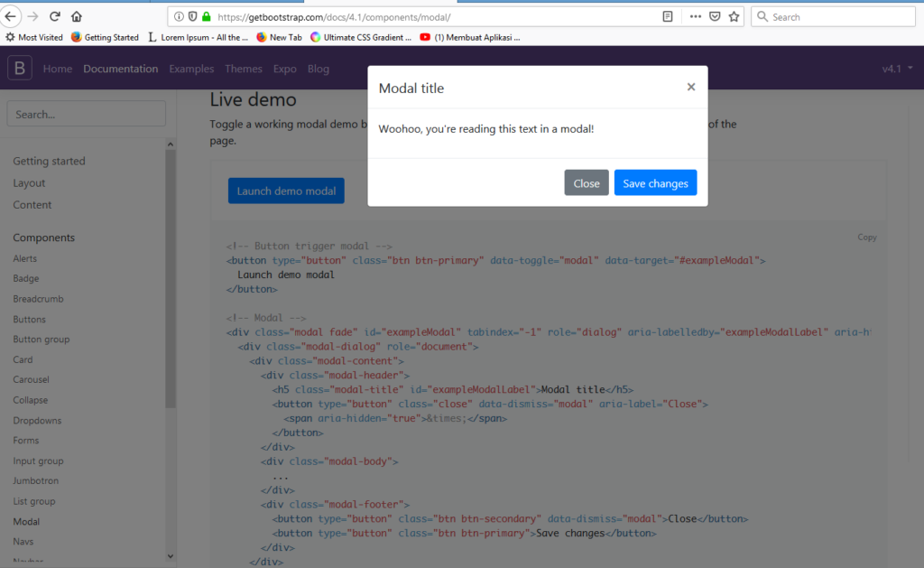Expand Content sidebar section
Screen dimensions: 924x568
click(32, 205)
